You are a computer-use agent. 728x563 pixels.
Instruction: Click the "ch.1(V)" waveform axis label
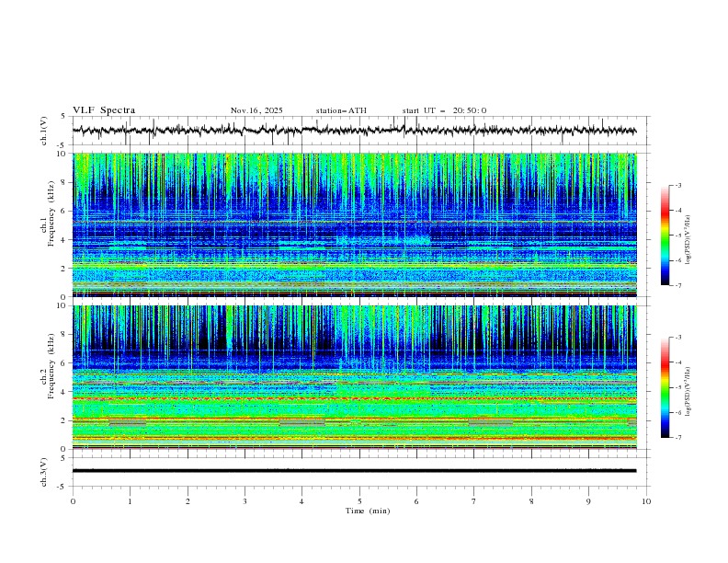coord(44,131)
